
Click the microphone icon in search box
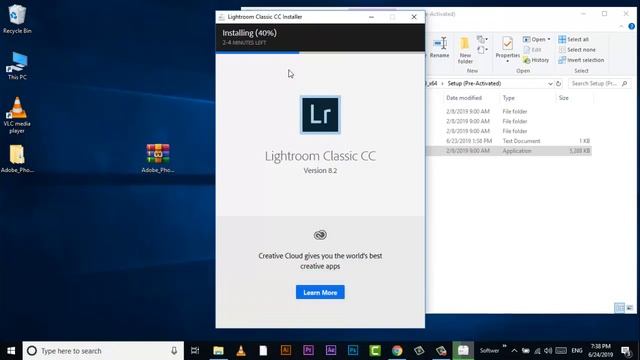(x=174, y=351)
